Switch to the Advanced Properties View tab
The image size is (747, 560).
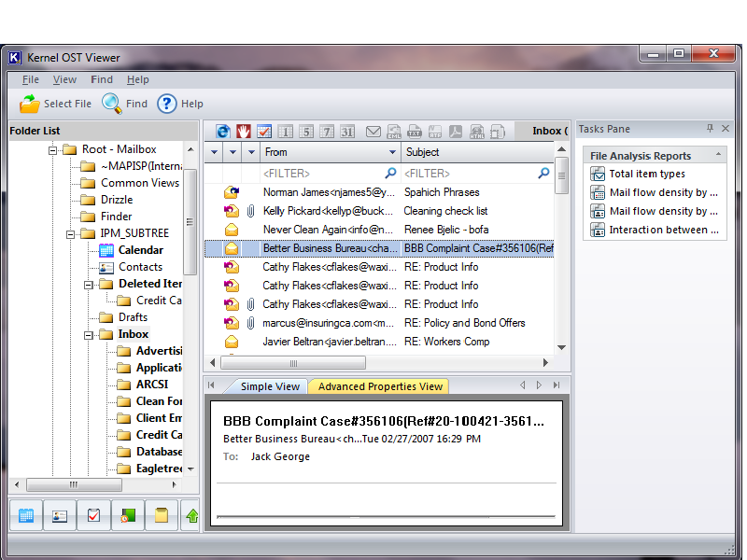tap(380, 386)
